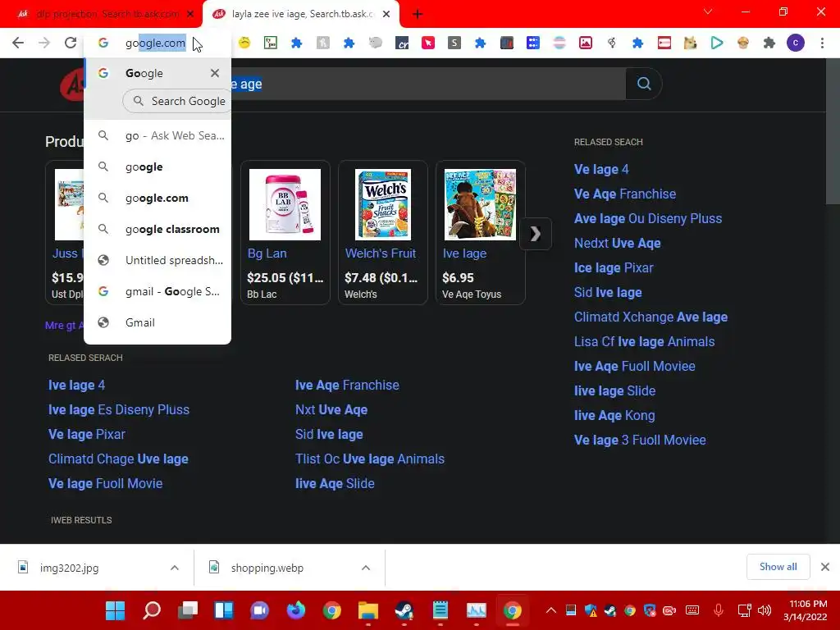Open 'Ive Iage Es Diseny Pluss' link
This screenshot has height=630, width=840.
[x=118, y=410]
